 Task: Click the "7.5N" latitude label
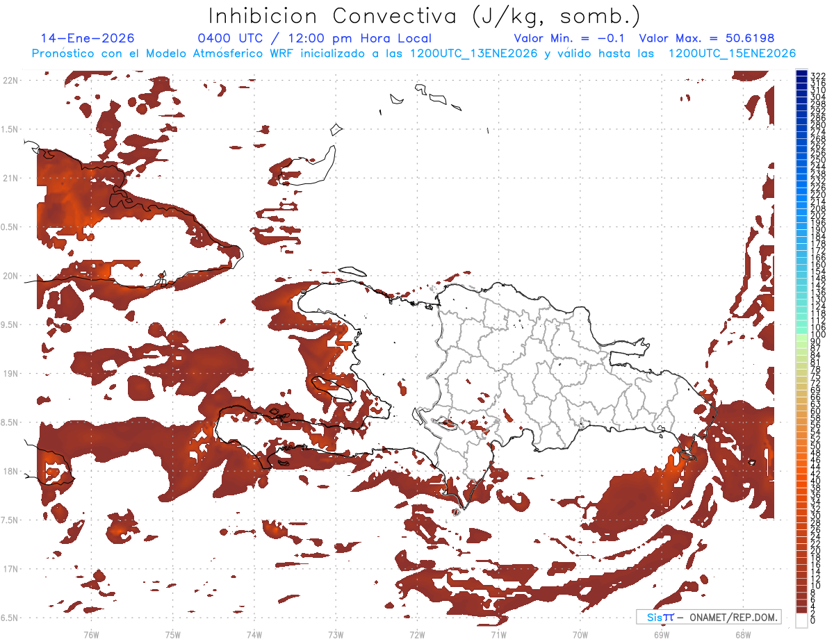coord(10,520)
